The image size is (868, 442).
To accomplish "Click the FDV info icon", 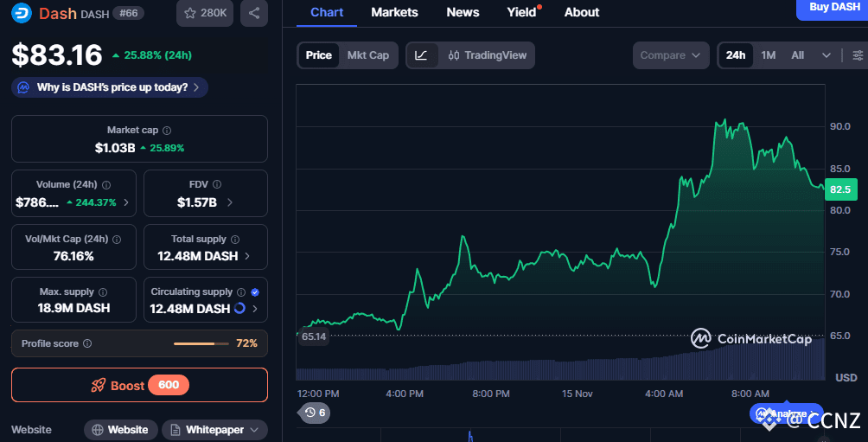I will point(217,184).
